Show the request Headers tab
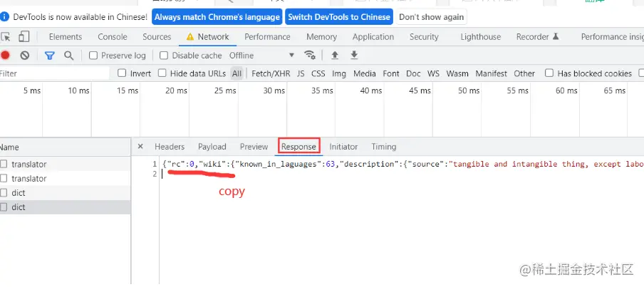644x287 pixels. tap(170, 147)
